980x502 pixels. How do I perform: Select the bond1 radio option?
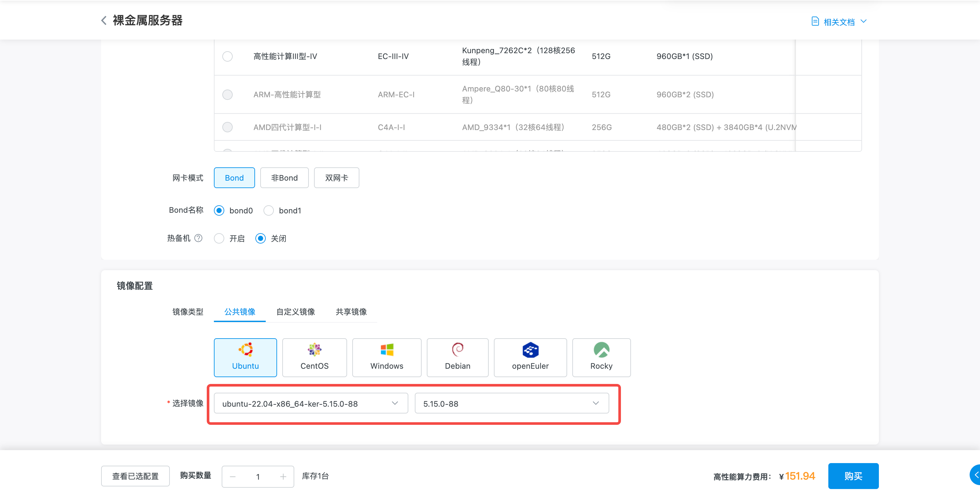coord(269,210)
